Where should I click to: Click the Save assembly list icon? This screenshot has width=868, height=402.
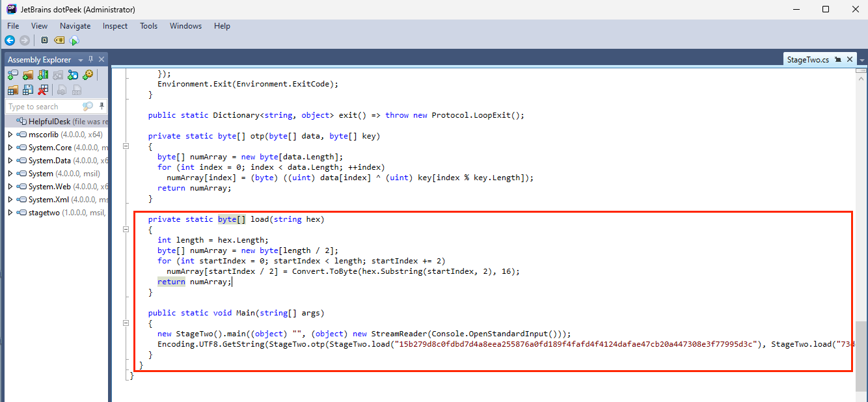point(27,89)
